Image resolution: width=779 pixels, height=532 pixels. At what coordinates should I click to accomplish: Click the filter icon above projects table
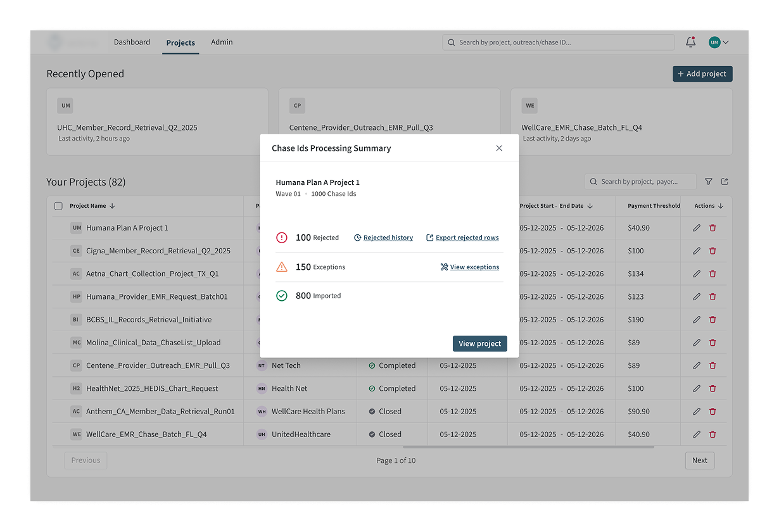click(x=709, y=182)
